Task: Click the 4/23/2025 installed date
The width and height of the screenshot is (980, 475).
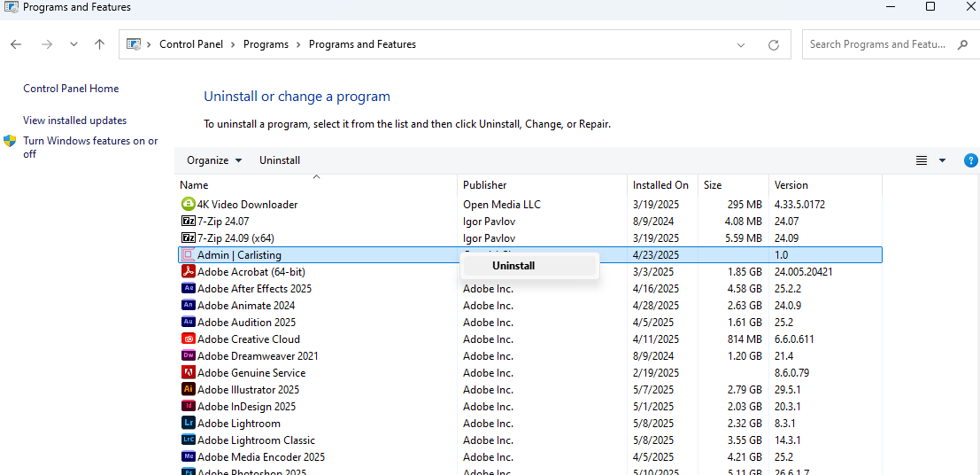Action: tap(656, 254)
